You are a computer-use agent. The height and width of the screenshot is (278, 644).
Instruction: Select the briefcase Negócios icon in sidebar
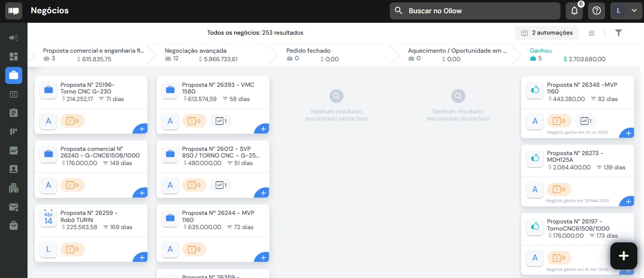(x=14, y=75)
